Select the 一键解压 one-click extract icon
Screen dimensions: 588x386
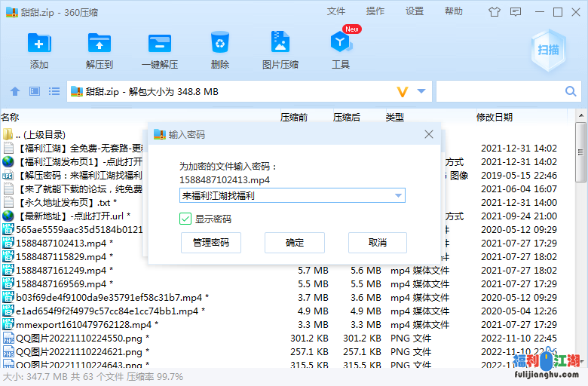pyautogui.click(x=159, y=43)
